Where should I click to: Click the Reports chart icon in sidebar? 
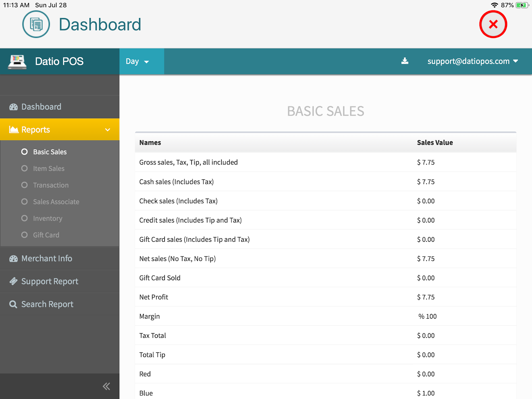[x=13, y=129]
